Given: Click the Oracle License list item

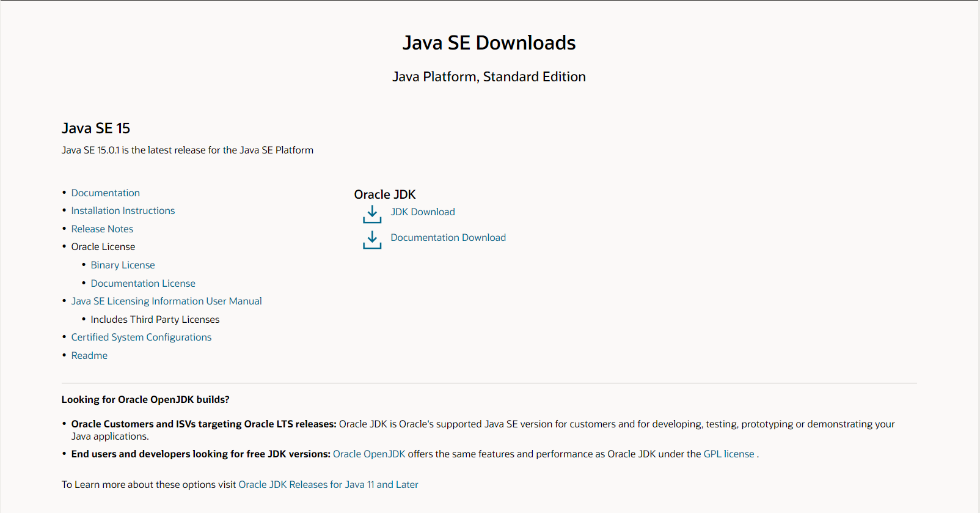Looking at the screenshot, I should point(103,246).
